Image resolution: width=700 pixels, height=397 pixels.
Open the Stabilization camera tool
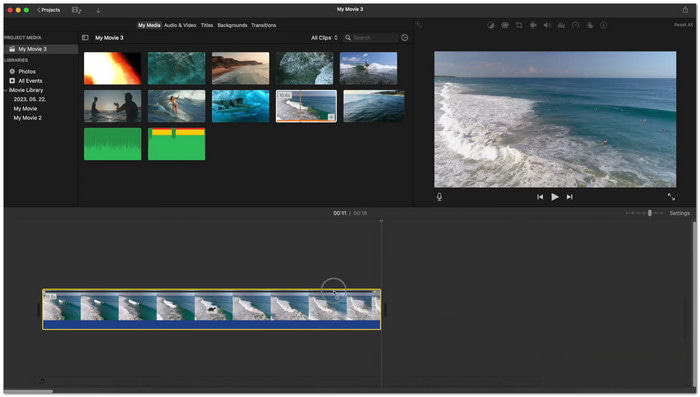(x=533, y=25)
